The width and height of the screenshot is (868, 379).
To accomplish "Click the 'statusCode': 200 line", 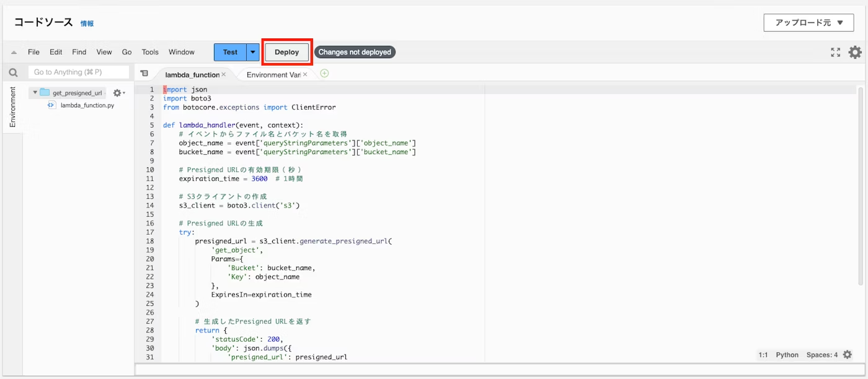I will [247, 339].
